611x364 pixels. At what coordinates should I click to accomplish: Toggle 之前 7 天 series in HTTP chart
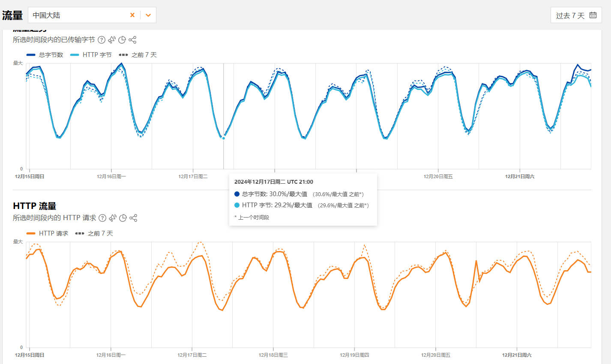[94, 233]
